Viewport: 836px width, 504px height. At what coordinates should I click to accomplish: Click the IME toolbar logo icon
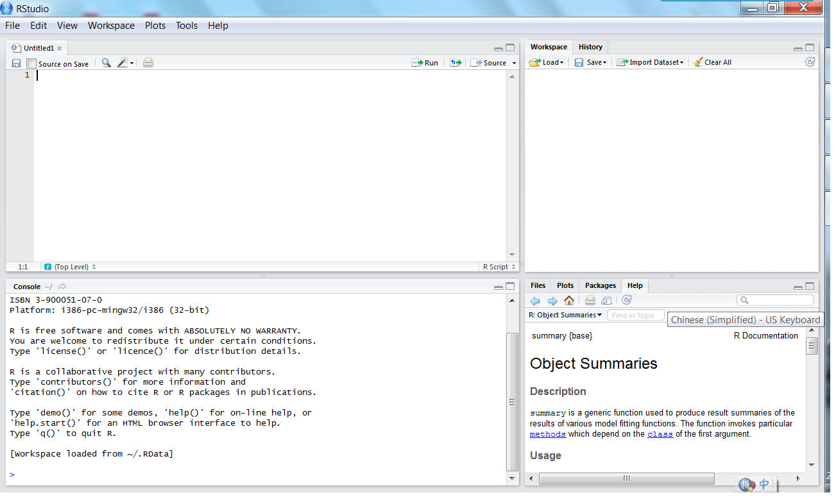tap(746, 485)
